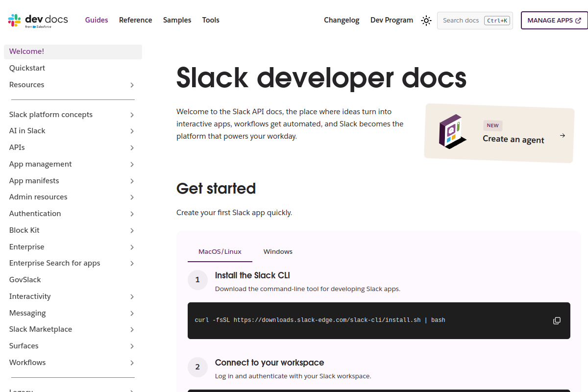The width and height of the screenshot is (588, 392).
Task: Open the Interactivity sidebar entry
Action: pyautogui.click(x=30, y=296)
